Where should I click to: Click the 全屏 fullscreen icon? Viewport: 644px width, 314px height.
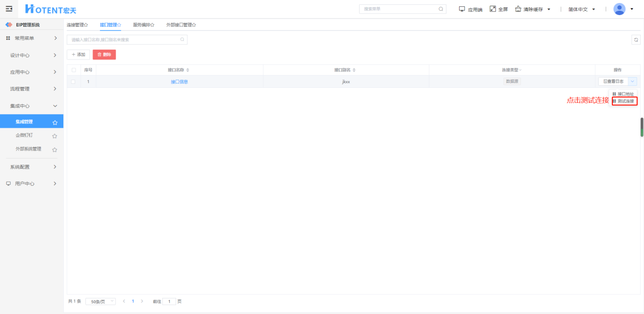(493, 9)
